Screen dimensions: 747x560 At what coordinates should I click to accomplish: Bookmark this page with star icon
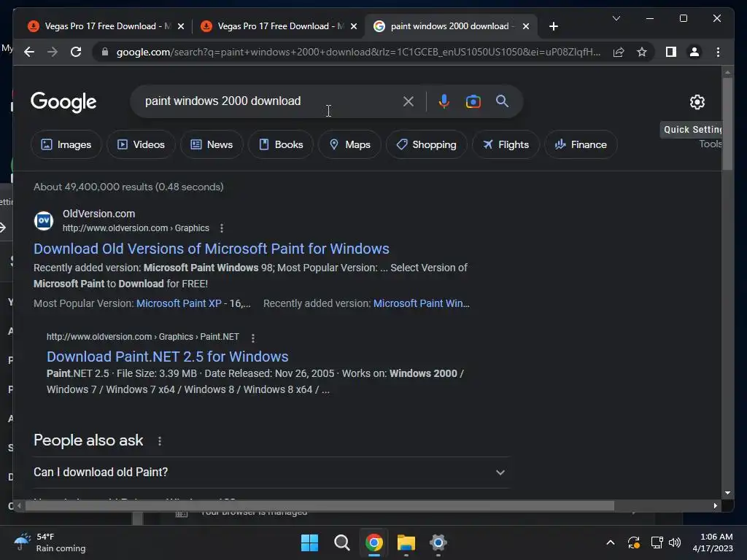[642, 52]
